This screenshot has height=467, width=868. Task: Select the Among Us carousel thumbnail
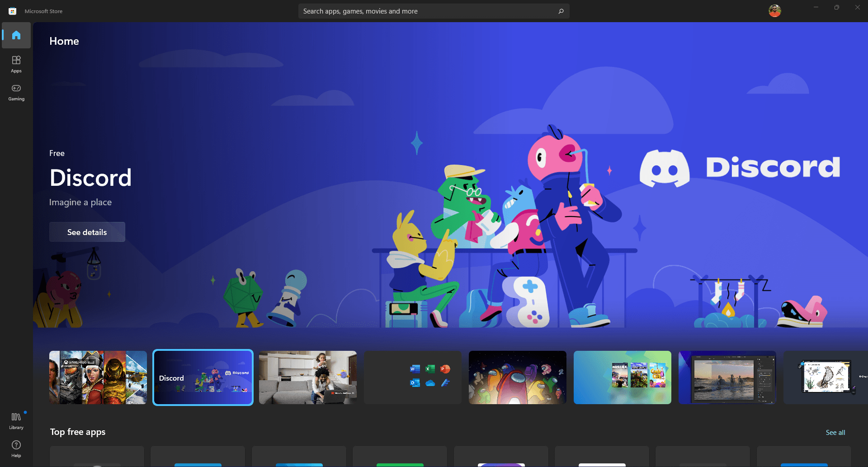518,377
